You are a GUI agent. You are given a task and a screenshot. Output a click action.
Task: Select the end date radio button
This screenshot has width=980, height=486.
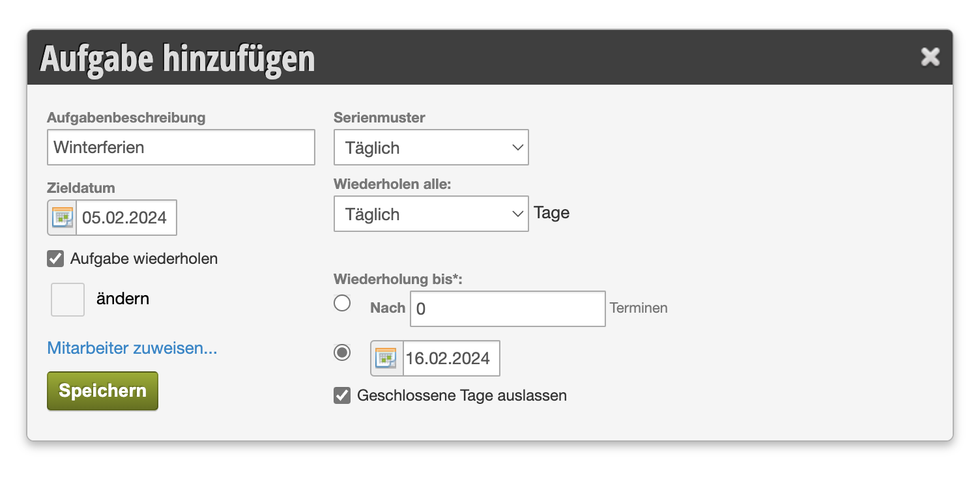click(x=342, y=352)
